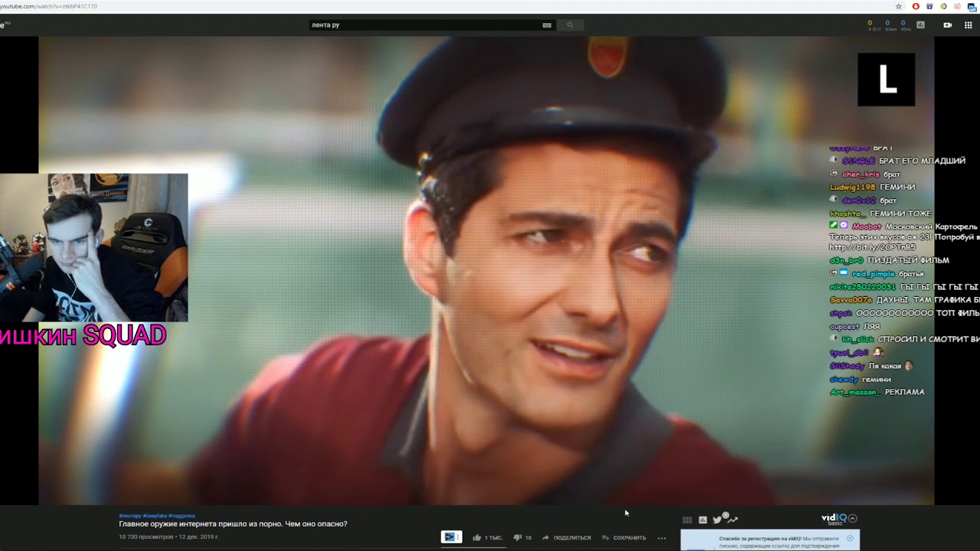Open vidIQ bar chart stats icon below video
This screenshot has height=551, width=980.
[x=703, y=520]
